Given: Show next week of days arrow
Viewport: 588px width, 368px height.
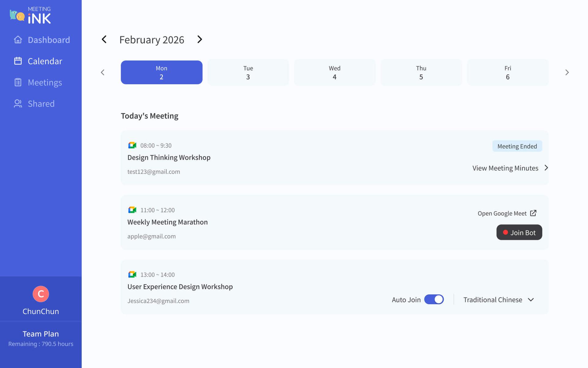Looking at the screenshot, I should (567, 73).
